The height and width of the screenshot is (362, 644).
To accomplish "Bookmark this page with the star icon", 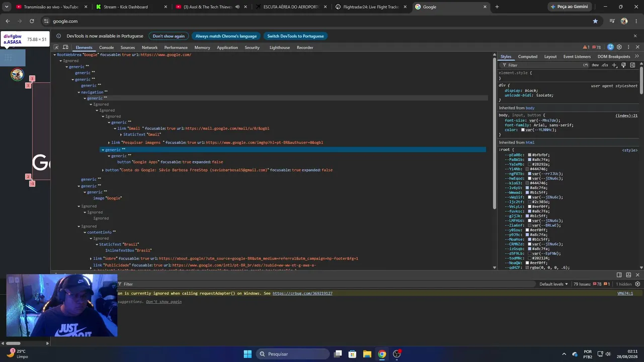I will pos(595,21).
